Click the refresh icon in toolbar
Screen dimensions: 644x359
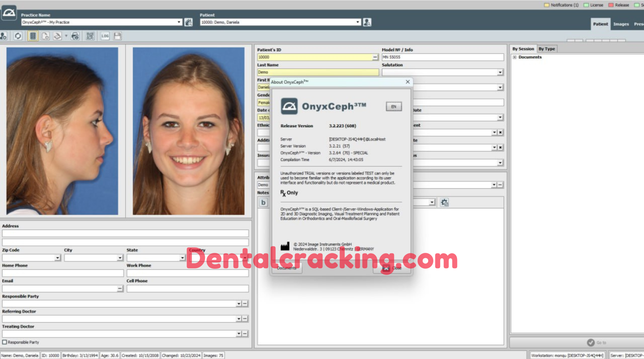pos(18,36)
